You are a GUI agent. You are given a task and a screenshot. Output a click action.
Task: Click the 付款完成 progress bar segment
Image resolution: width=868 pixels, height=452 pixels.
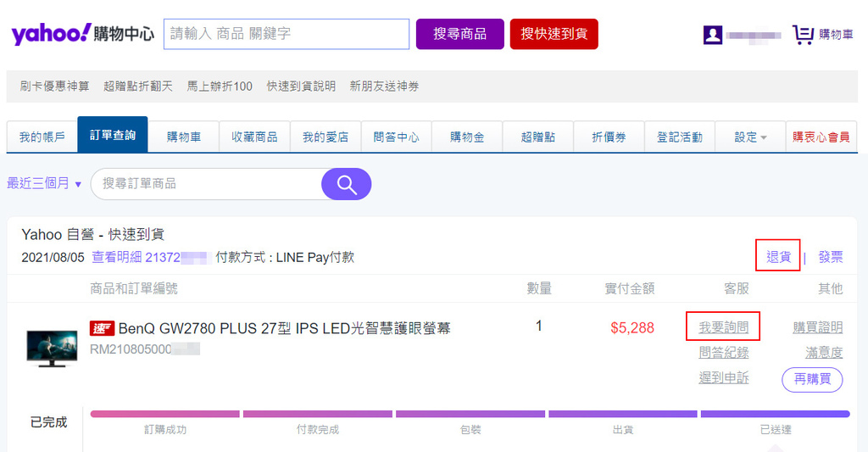tap(318, 414)
